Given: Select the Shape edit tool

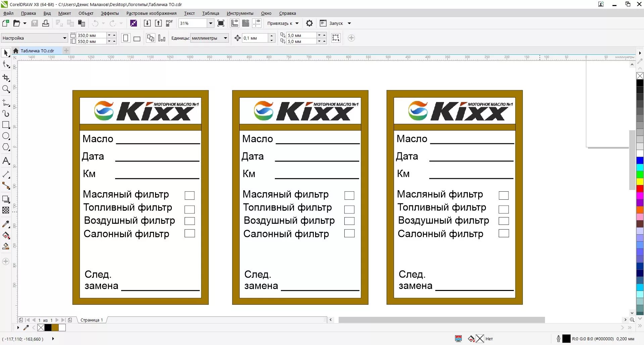Looking at the screenshot, I should (x=6, y=64).
